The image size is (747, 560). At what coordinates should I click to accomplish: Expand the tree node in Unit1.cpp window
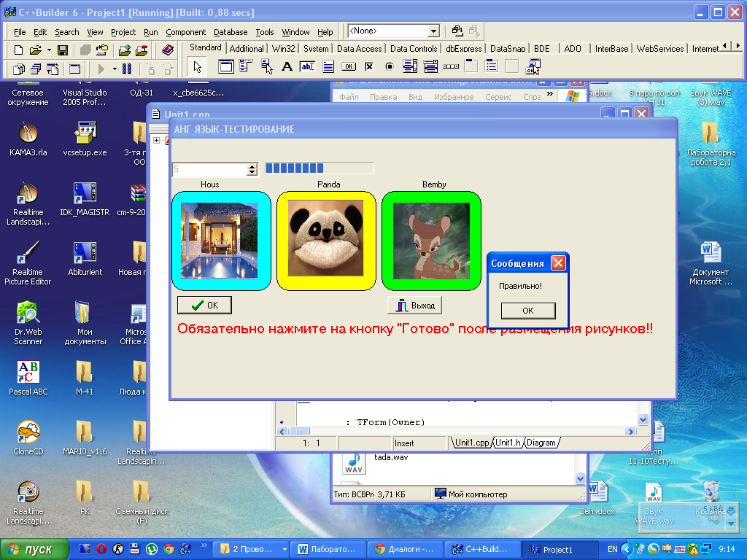[x=156, y=140]
